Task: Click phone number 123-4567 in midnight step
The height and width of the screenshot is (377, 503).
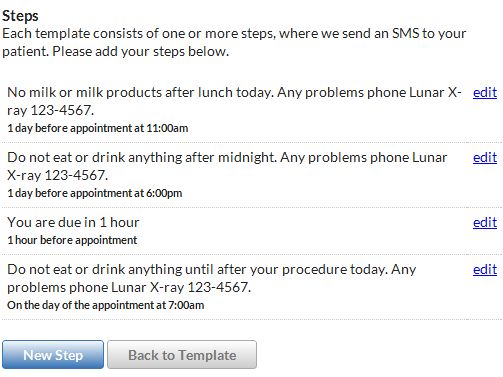Action: click(x=76, y=175)
